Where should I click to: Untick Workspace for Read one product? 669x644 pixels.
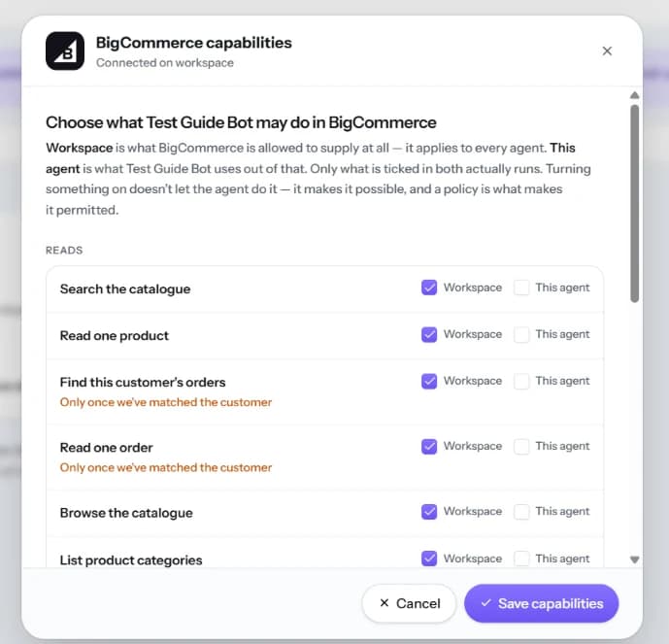tap(429, 334)
